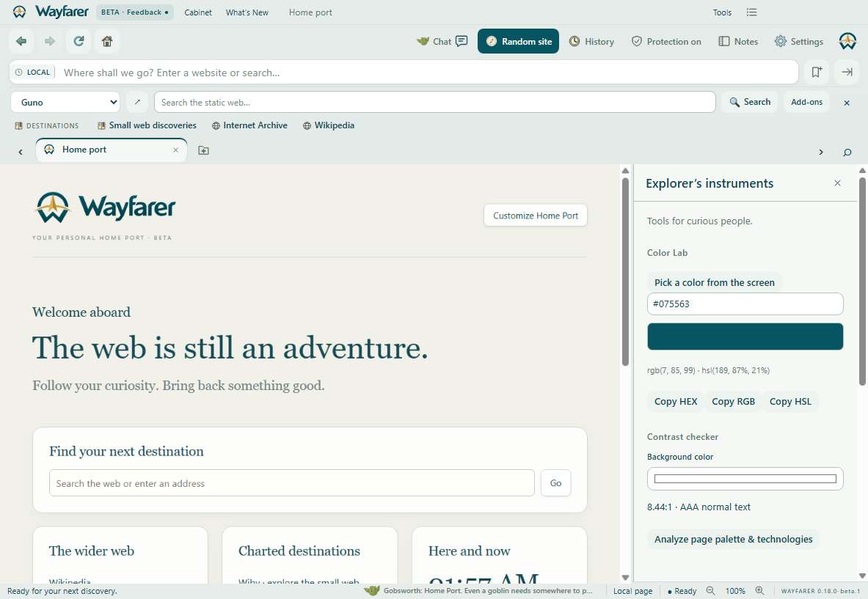The image size is (868, 599).
Task: Search tabs with the magnifier icon
Action: (847, 152)
